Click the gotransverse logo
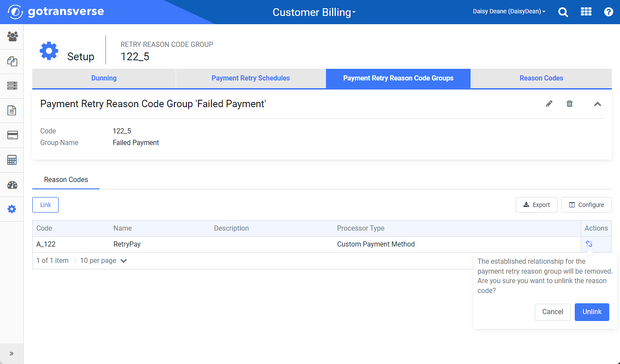The image size is (620, 364). [x=56, y=12]
